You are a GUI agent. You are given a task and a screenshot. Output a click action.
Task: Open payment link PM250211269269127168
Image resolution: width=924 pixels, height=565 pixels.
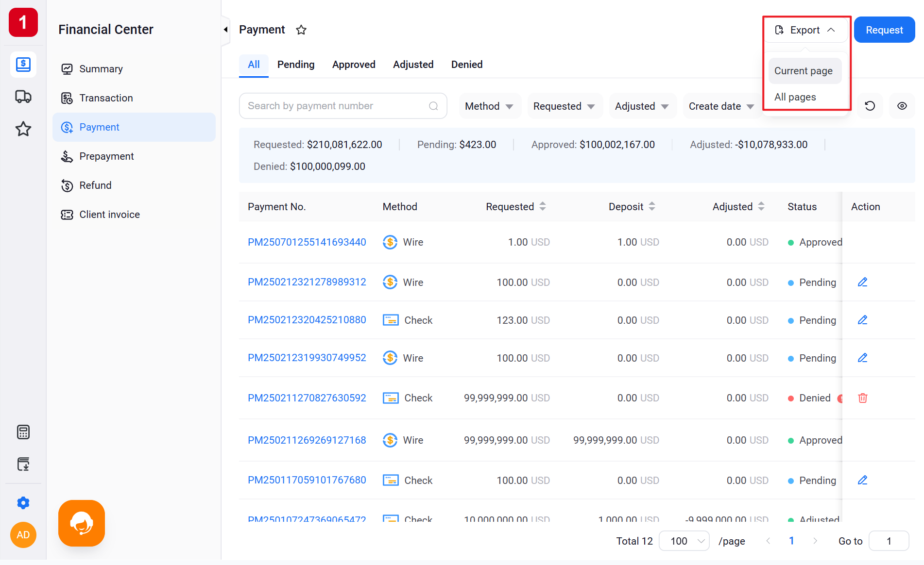point(307,440)
